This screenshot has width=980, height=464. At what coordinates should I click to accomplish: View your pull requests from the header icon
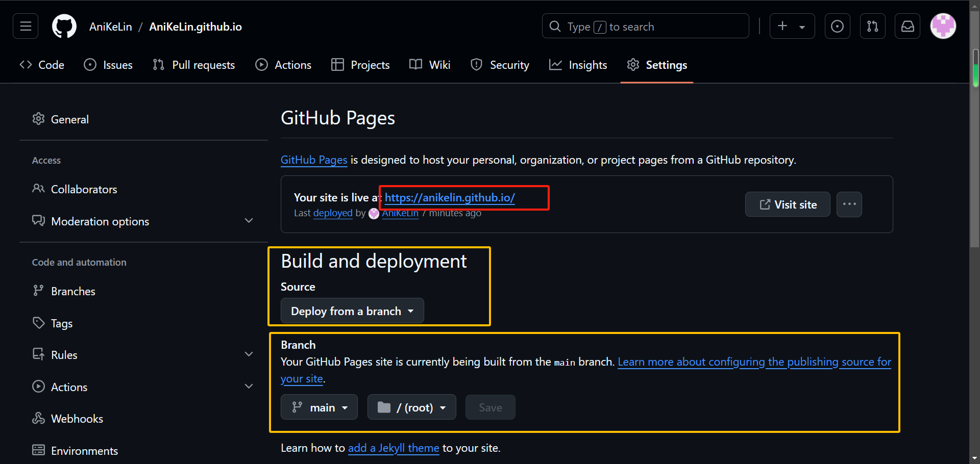pos(872,26)
